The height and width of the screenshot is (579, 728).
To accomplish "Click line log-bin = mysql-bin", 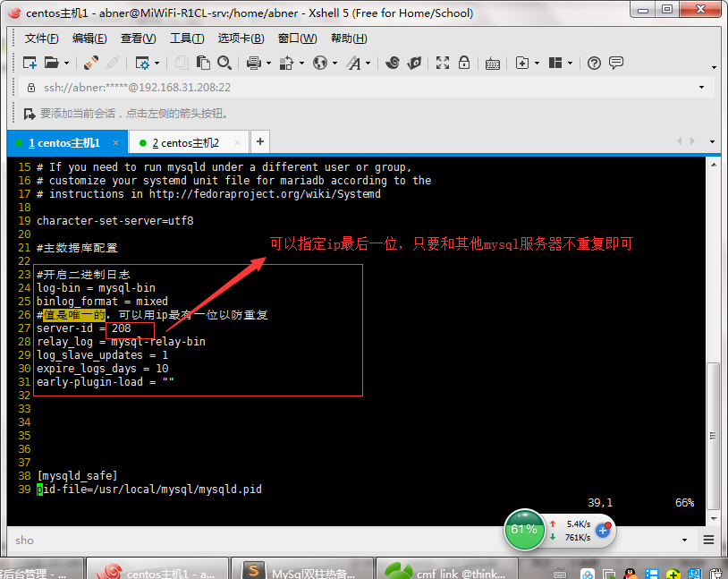I will click(96, 287).
